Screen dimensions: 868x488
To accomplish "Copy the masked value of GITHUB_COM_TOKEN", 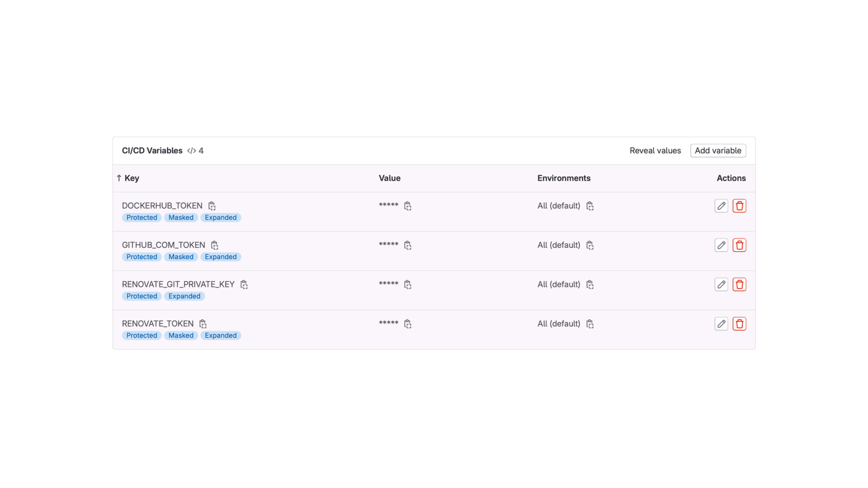I will [x=407, y=245].
